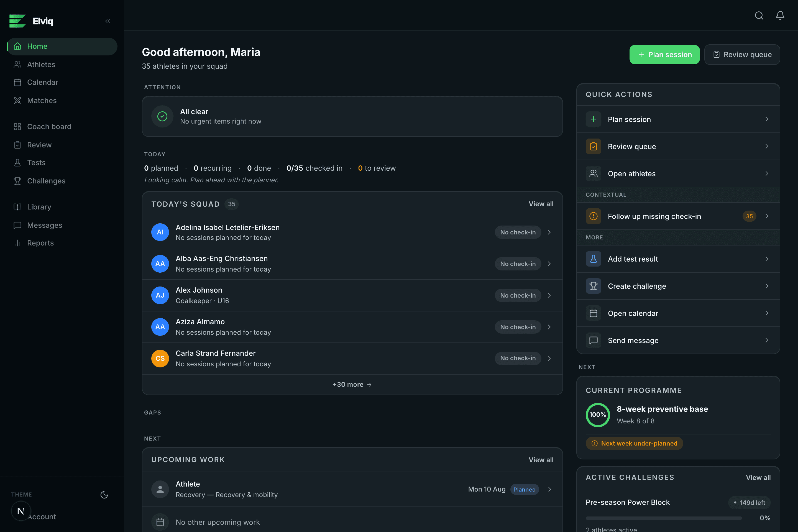Open notifications bell
Viewport: 798px width, 532px height.
click(x=780, y=16)
